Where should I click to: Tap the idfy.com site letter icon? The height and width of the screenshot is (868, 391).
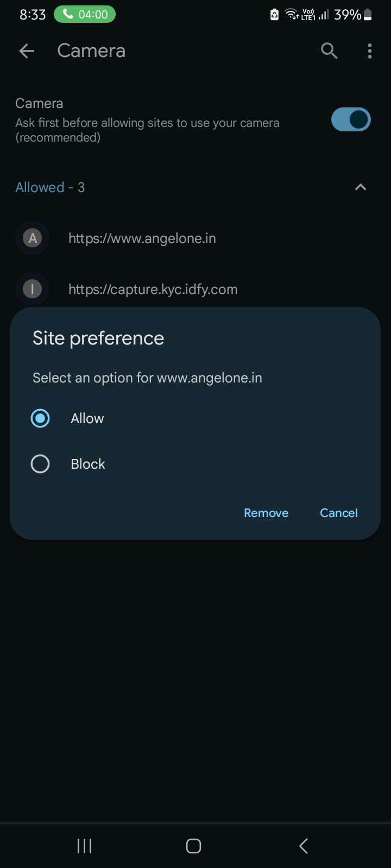tap(33, 289)
